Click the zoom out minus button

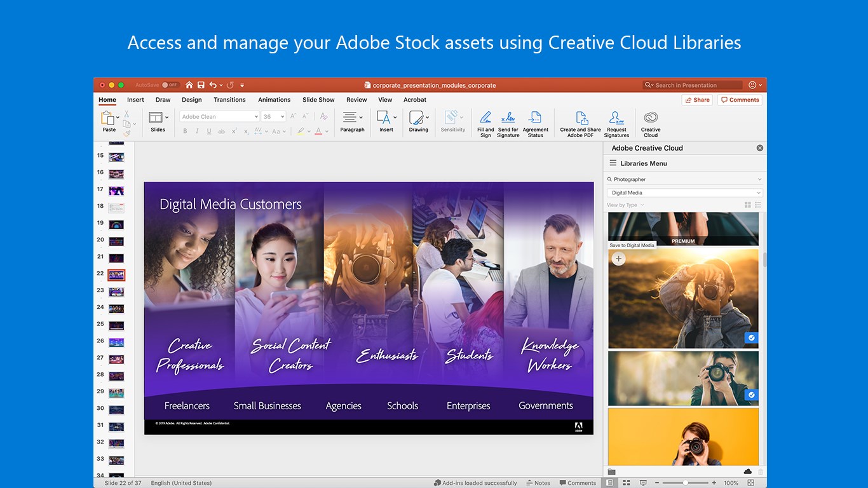coord(657,483)
